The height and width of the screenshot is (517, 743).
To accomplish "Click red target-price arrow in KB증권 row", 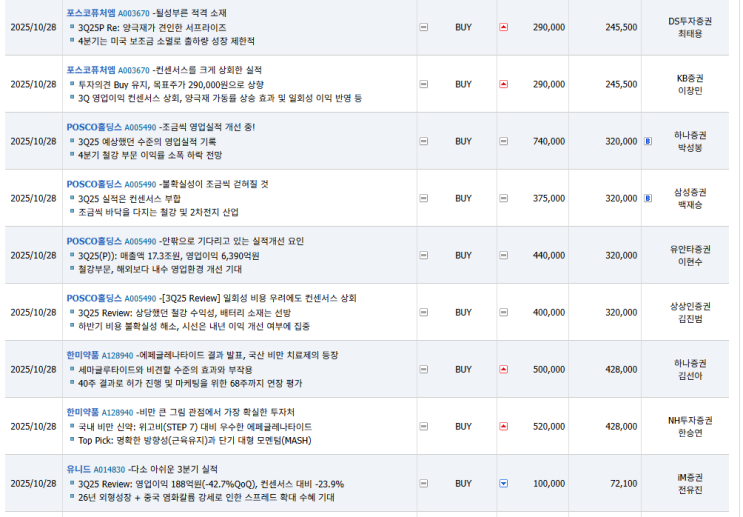I will click(503, 84).
